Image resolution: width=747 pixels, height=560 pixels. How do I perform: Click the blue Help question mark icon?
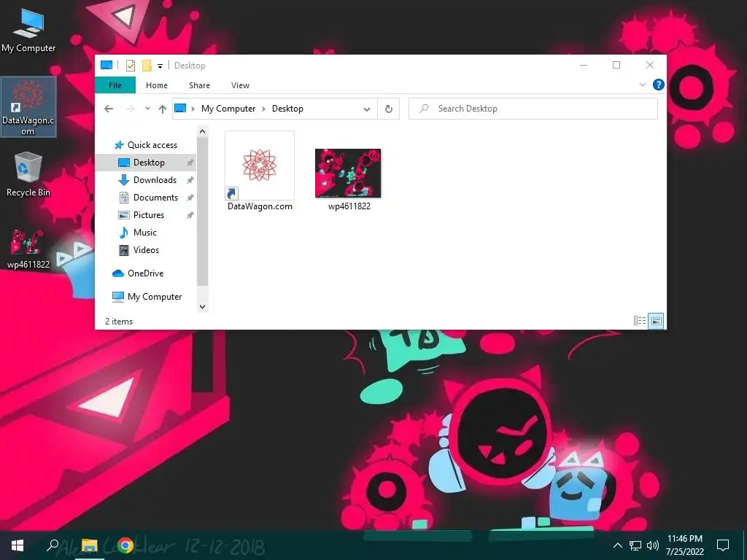[659, 85]
